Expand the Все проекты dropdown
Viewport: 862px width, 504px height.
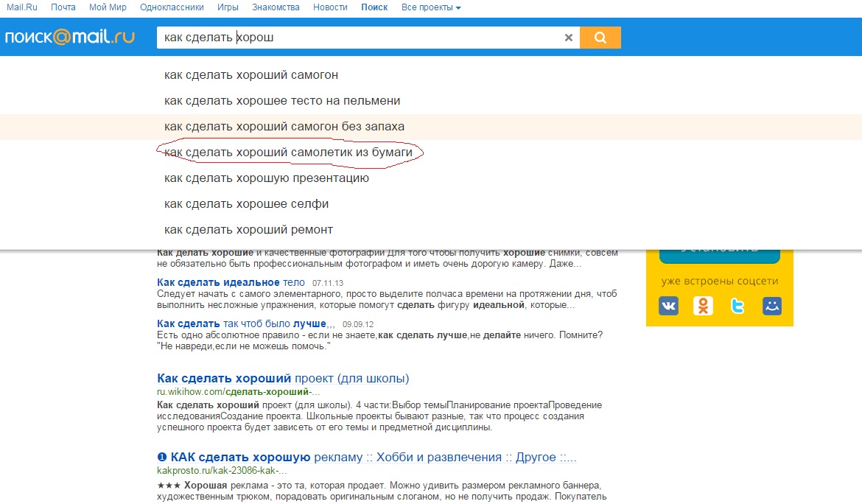click(x=431, y=7)
